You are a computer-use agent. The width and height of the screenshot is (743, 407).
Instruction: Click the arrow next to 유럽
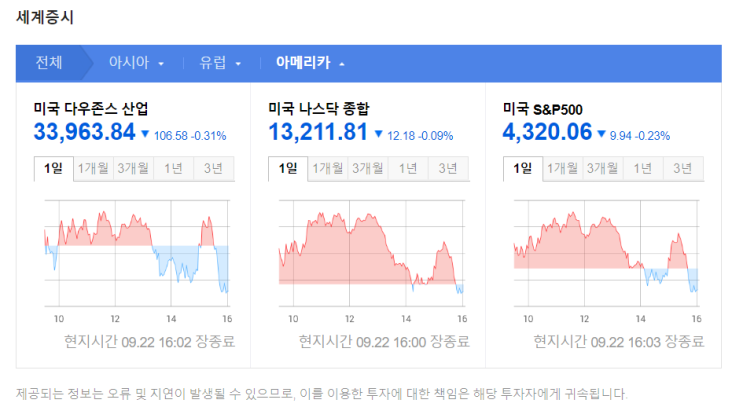[238, 64]
